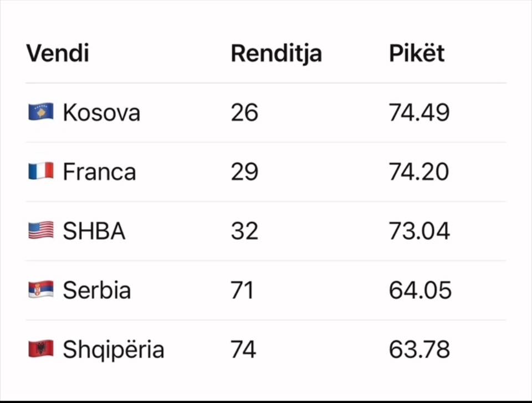Click Shqipëria's score 63.78
532x403 pixels.
click(x=419, y=350)
